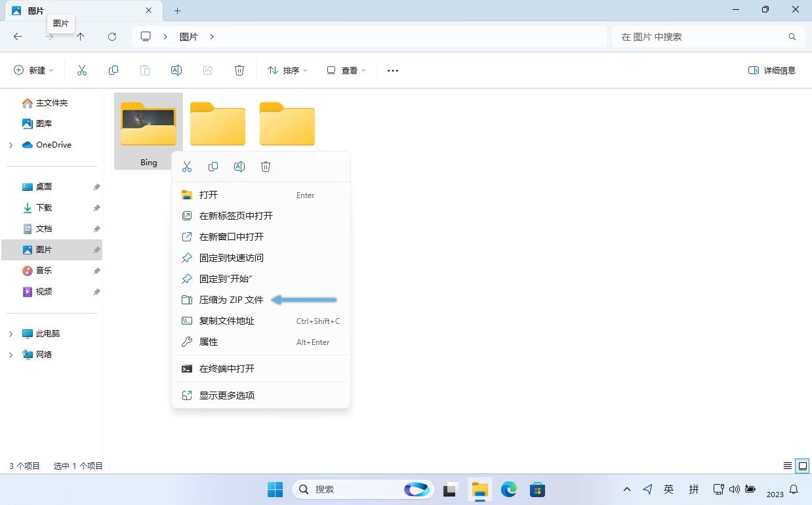Viewport: 812px width, 505px height.
Task: Open the toolbar's three-dot more options
Action: click(393, 71)
